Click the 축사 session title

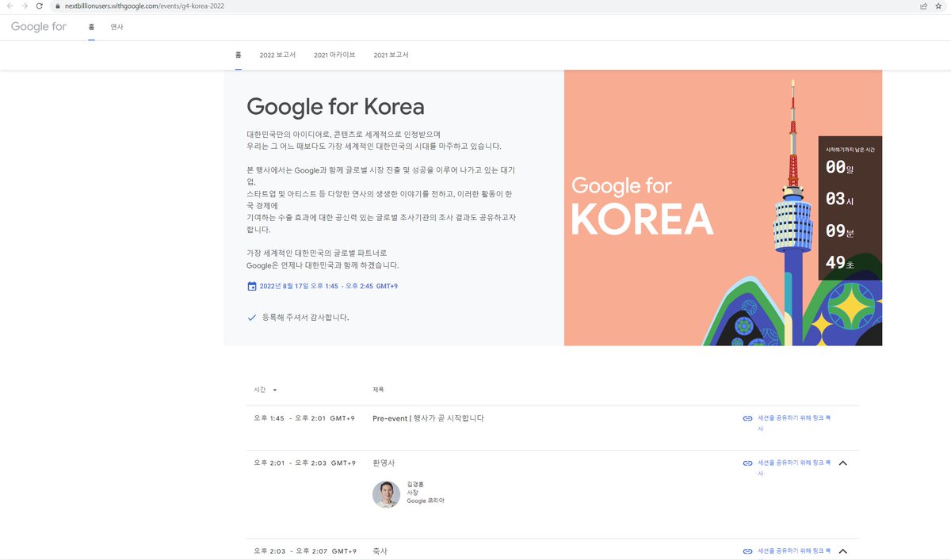pos(380,551)
